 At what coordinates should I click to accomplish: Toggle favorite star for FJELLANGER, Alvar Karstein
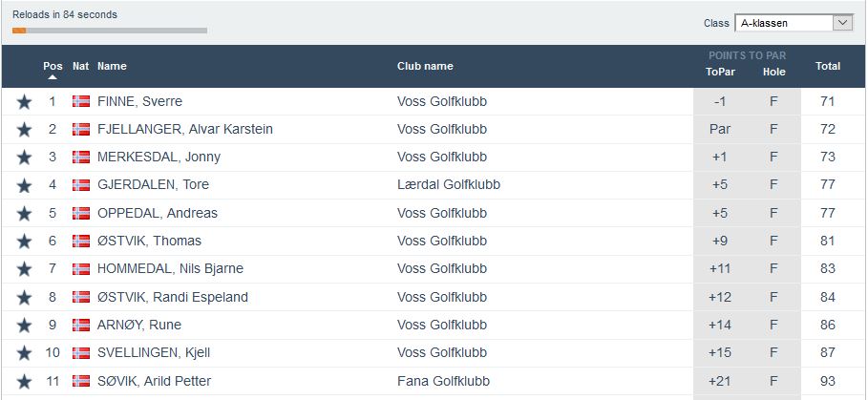pyautogui.click(x=24, y=130)
